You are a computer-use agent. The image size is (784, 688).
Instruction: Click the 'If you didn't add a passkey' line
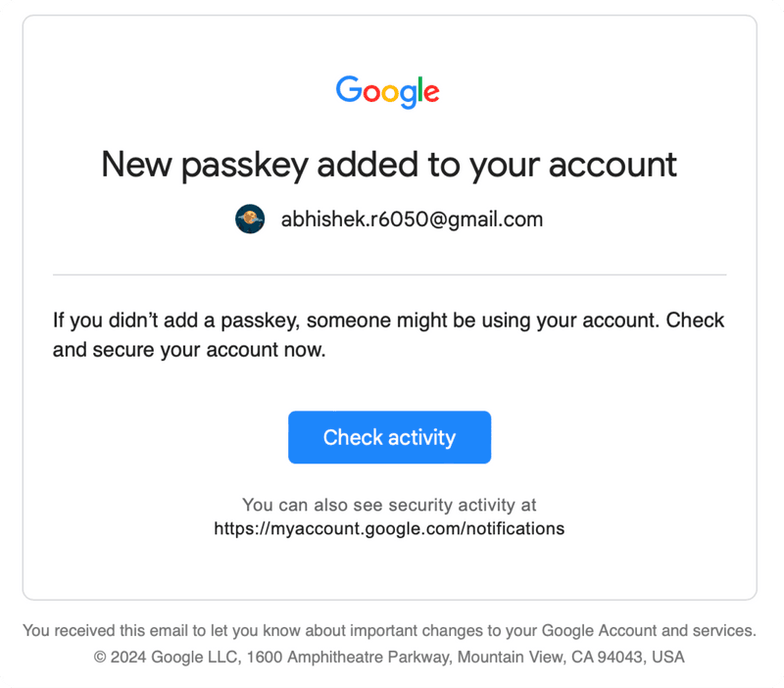tap(388, 320)
